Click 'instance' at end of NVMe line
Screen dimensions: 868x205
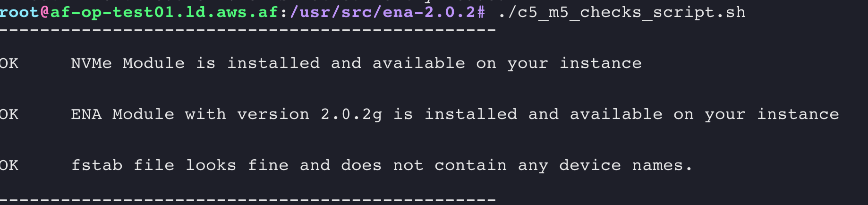click(x=601, y=63)
